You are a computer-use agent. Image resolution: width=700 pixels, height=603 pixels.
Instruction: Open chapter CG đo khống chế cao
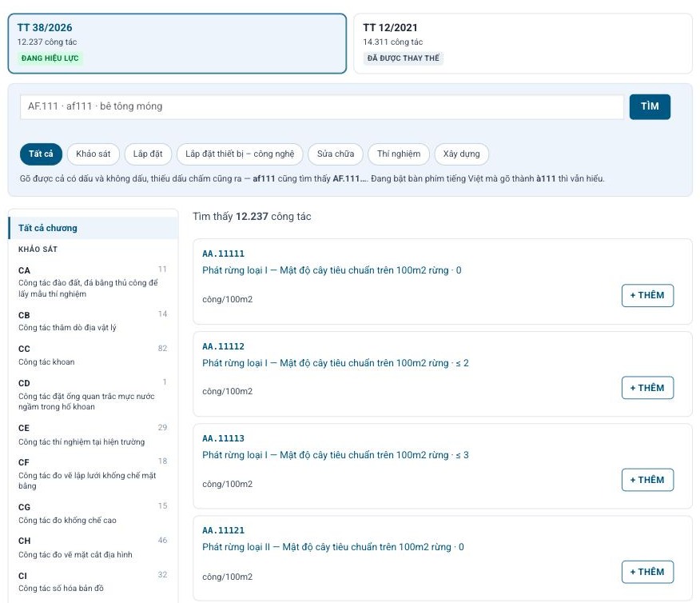93,513
